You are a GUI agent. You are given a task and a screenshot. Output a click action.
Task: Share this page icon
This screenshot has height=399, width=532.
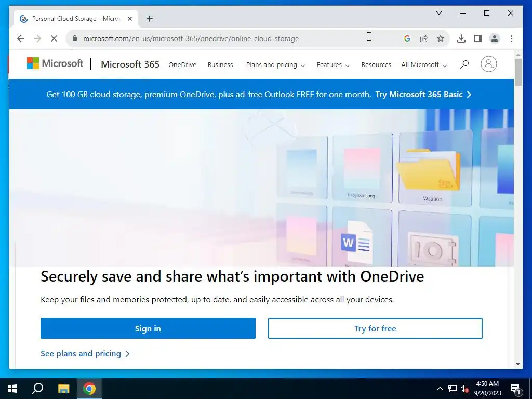[x=424, y=38]
